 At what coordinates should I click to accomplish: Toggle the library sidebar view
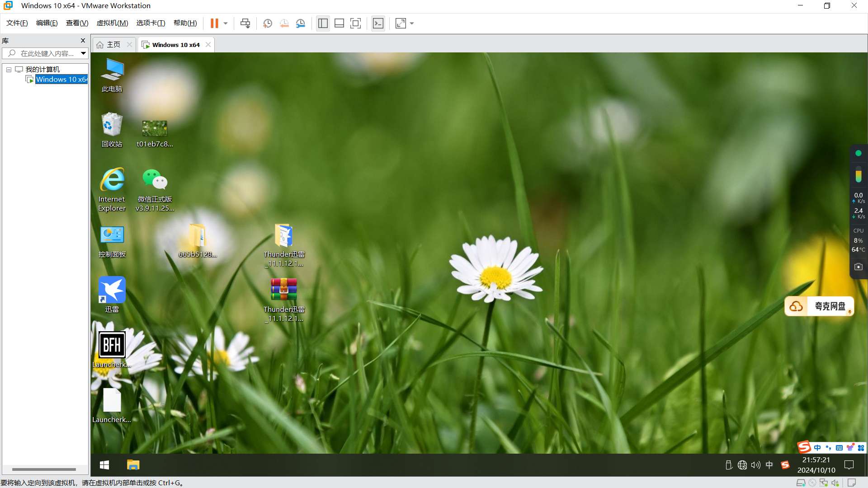pyautogui.click(x=323, y=23)
